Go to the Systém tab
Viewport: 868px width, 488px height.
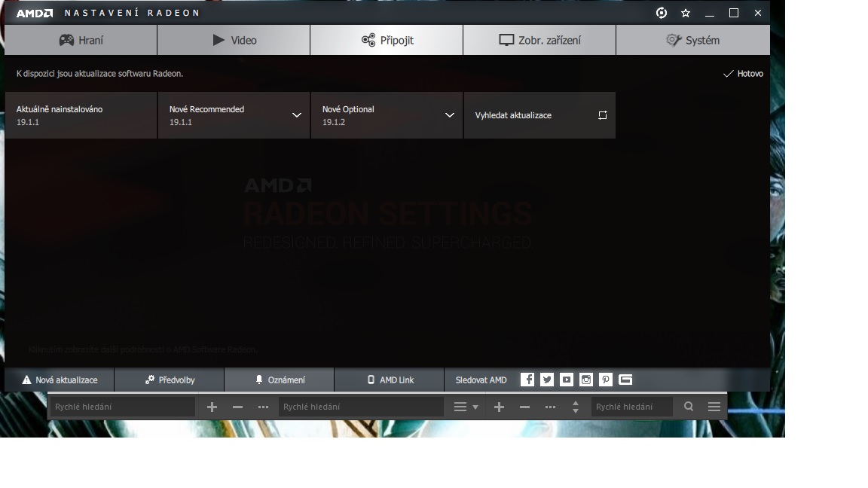pyautogui.click(x=692, y=41)
